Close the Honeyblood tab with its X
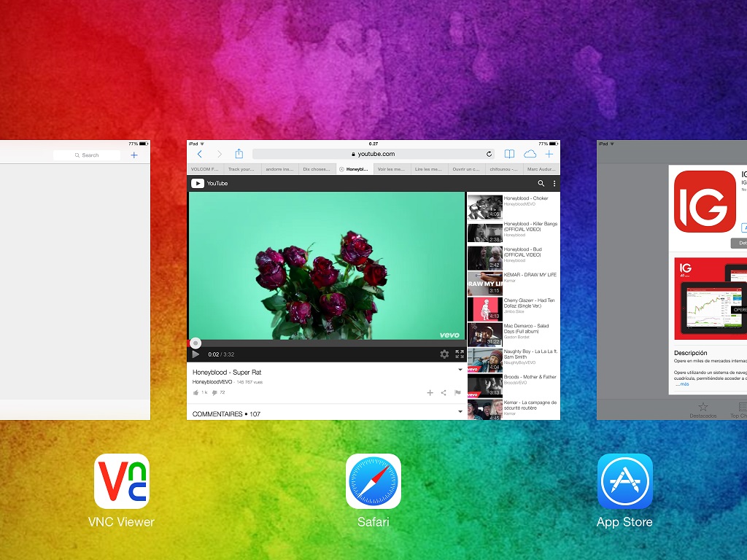Image resolution: width=747 pixels, height=560 pixels. pos(341,169)
